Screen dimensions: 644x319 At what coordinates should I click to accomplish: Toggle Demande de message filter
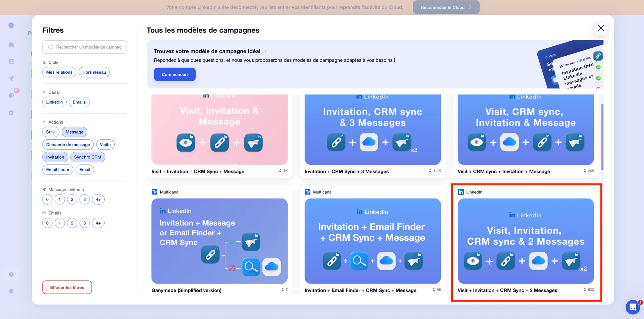(68, 145)
